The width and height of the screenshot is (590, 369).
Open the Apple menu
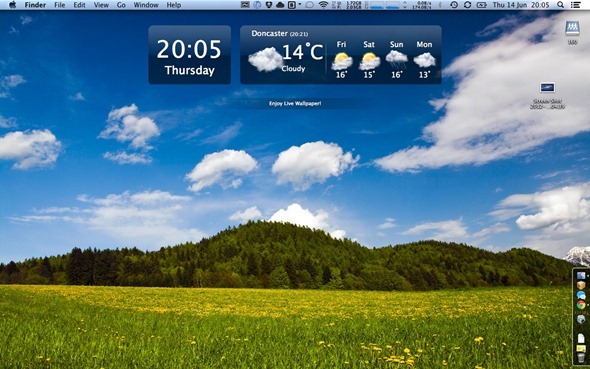(12, 5)
